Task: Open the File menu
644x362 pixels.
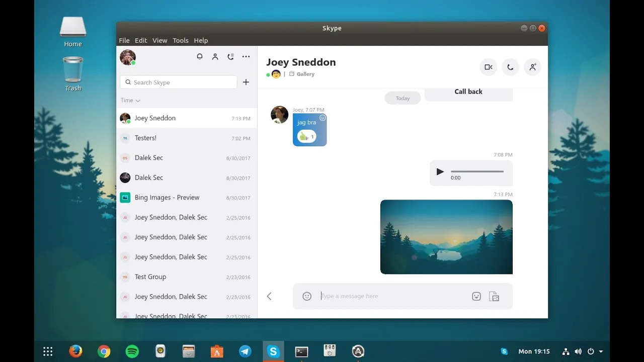Action: (124, 40)
